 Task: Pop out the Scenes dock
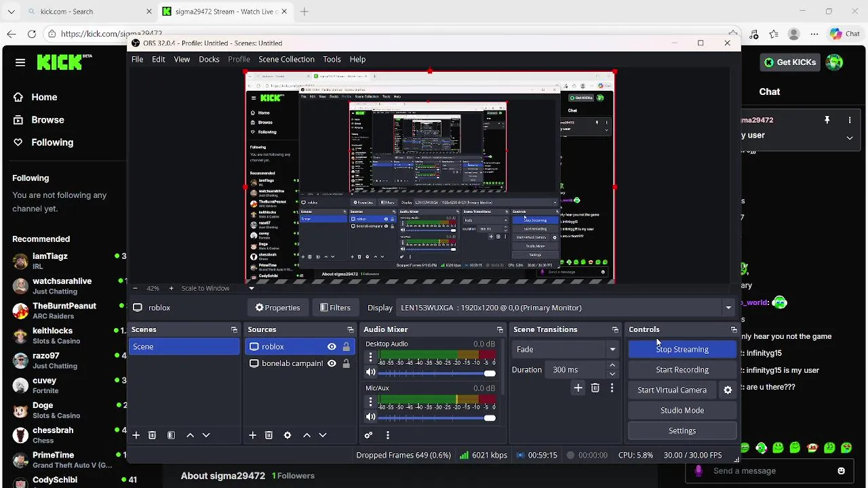(234, 329)
